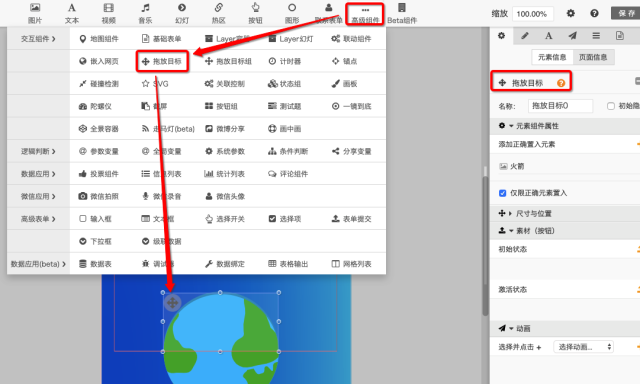640x384 pixels.
Task: Expand the 高级表单 category
Action: click(38, 219)
